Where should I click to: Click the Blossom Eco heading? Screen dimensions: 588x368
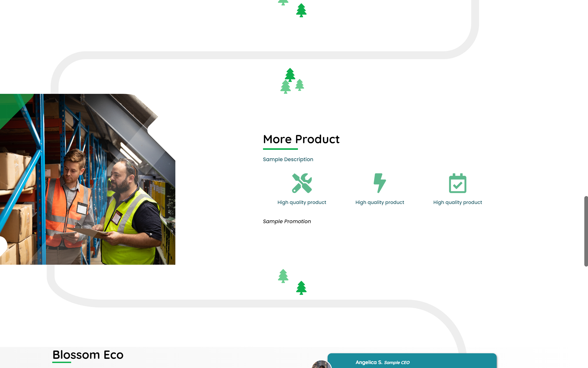tap(88, 355)
